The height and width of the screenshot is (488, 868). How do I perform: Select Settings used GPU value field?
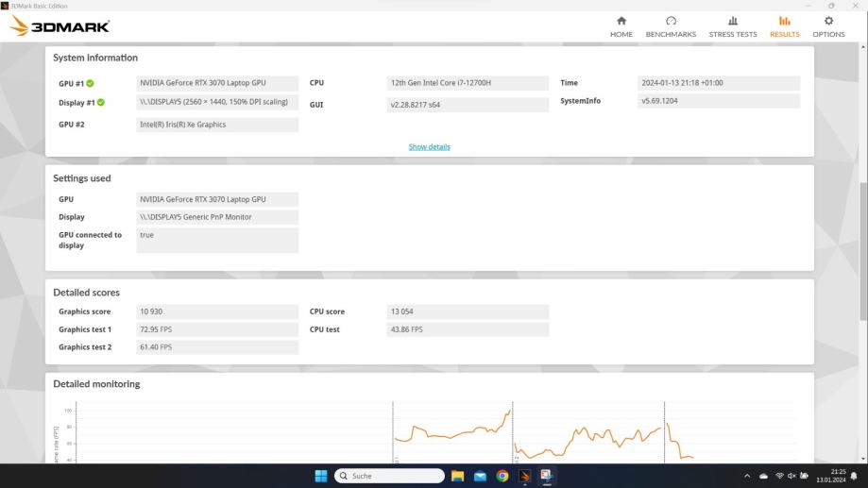[x=217, y=199]
